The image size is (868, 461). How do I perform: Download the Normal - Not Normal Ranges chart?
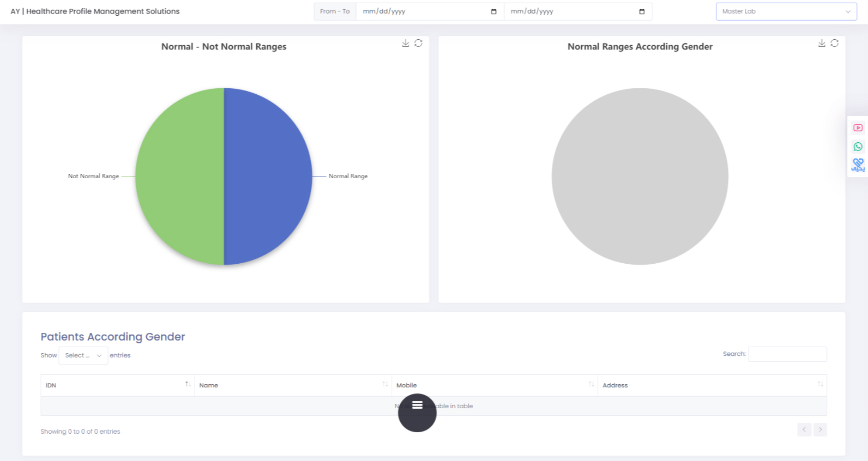[x=405, y=44]
